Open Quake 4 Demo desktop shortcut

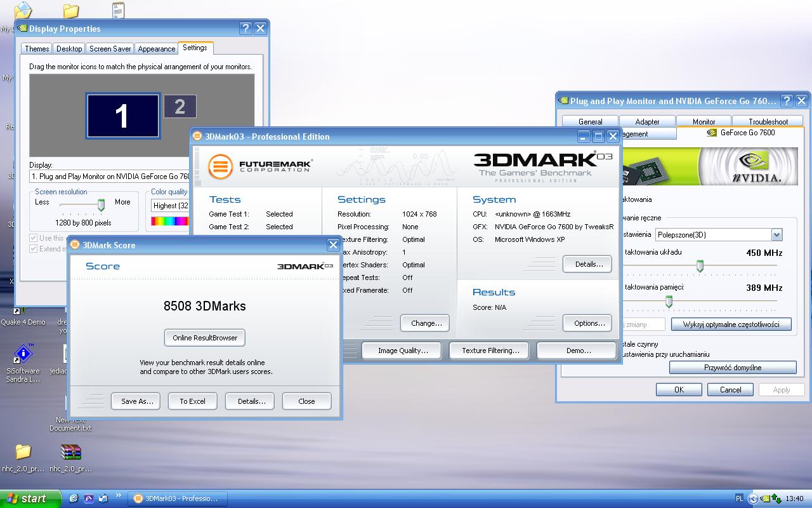tap(23, 316)
